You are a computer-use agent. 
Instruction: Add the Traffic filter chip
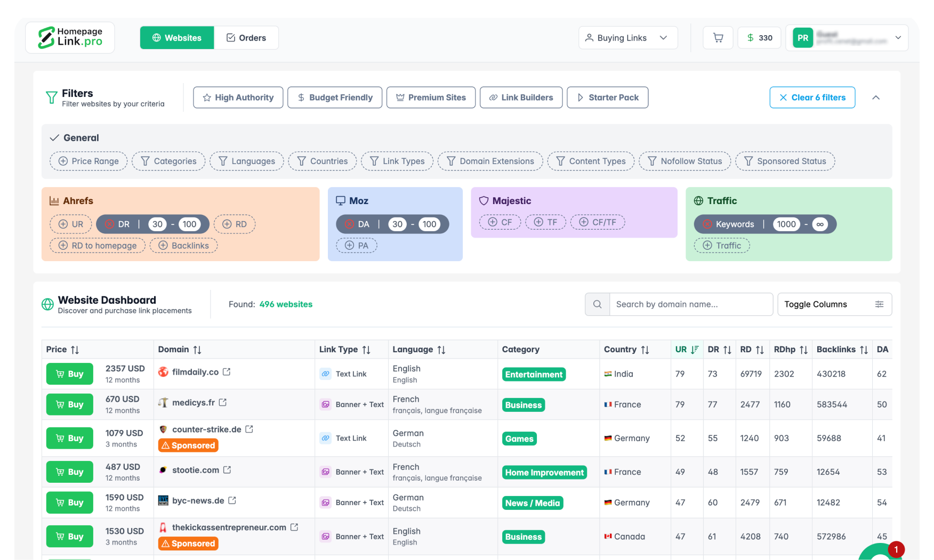coord(722,246)
